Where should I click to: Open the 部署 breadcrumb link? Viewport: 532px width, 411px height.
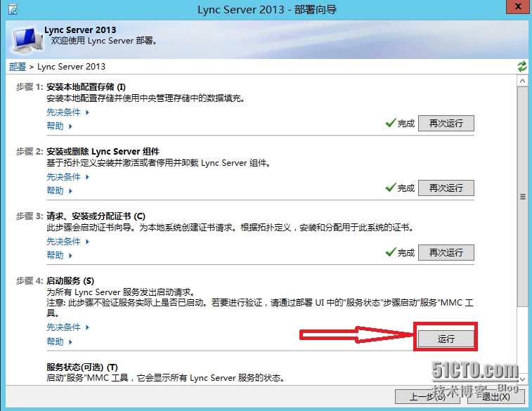click(x=18, y=67)
